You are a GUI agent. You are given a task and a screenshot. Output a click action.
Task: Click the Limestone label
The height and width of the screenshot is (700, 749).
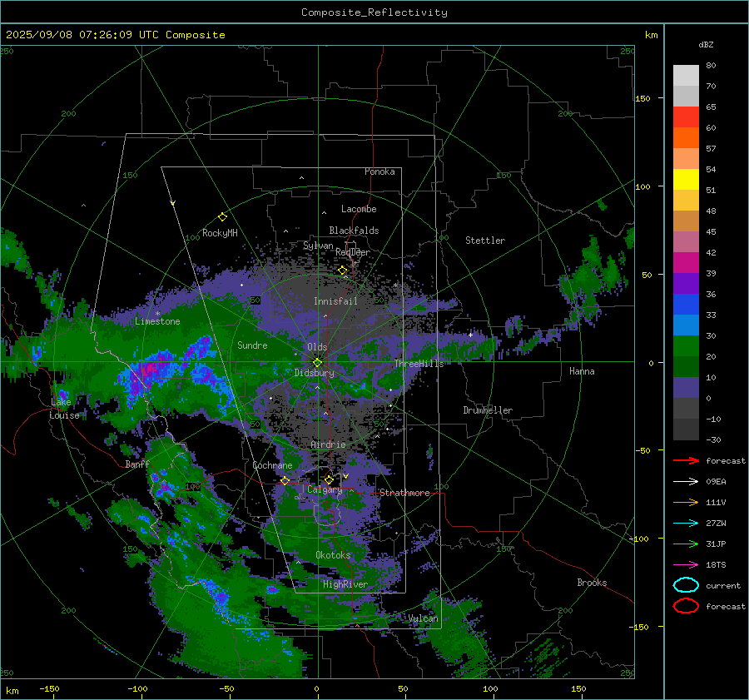point(157,321)
